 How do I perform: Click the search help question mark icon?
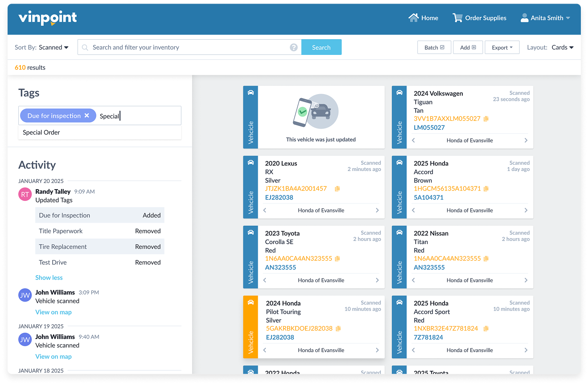click(294, 47)
